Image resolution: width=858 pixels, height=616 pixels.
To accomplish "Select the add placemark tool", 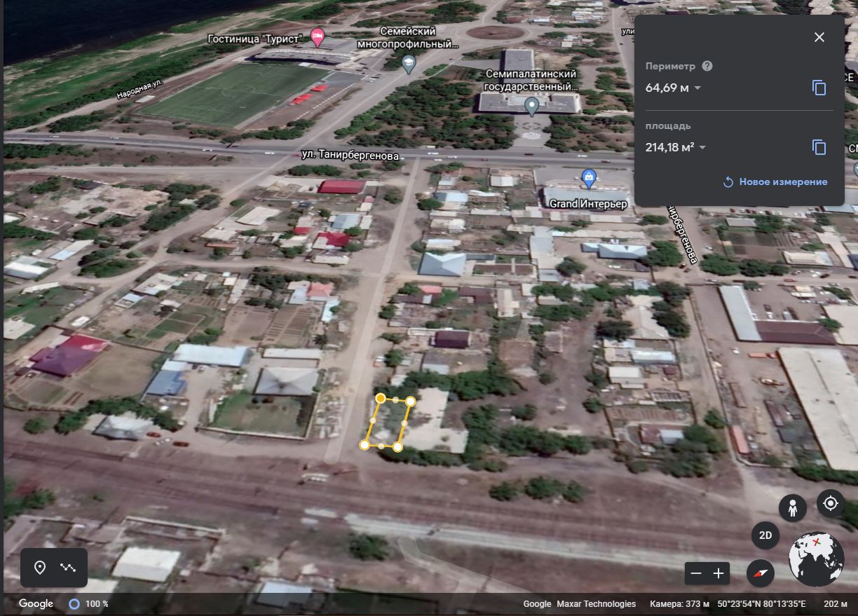I will click(40, 568).
